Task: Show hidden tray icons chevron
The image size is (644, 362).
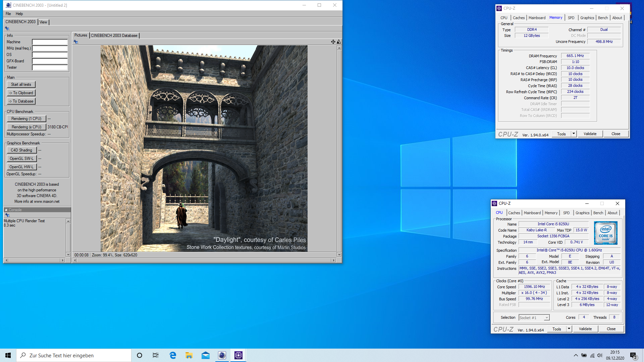Action: (x=576, y=355)
